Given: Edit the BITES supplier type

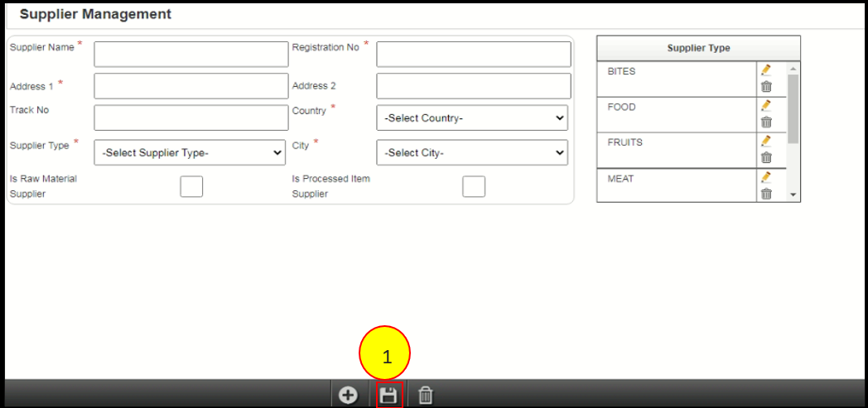Looking at the screenshot, I should tap(766, 70).
